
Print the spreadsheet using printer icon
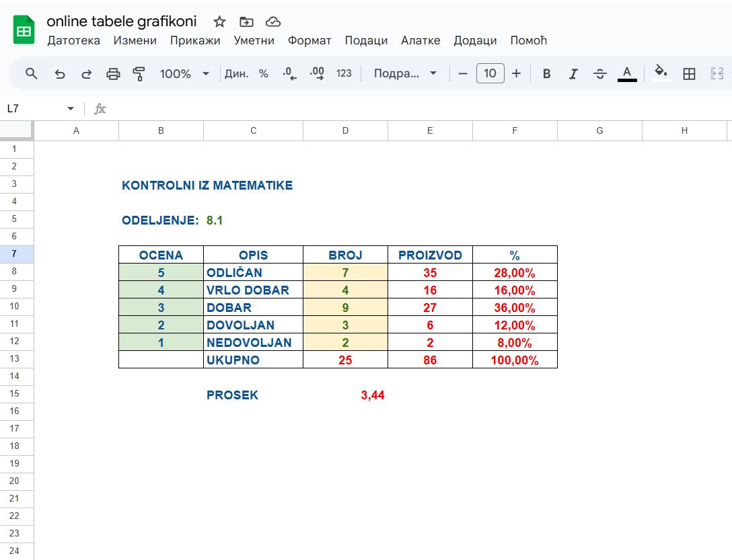(x=113, y=73)
